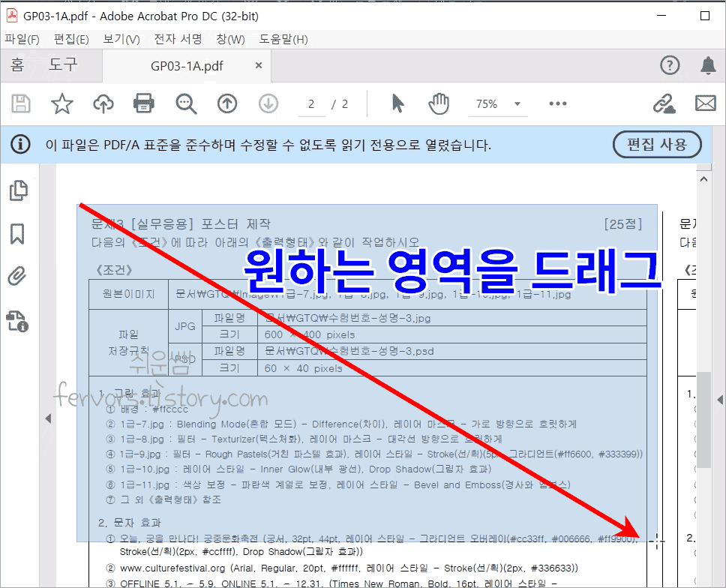
Task: Switch to the 홈 tab
Action: (17, 65)
